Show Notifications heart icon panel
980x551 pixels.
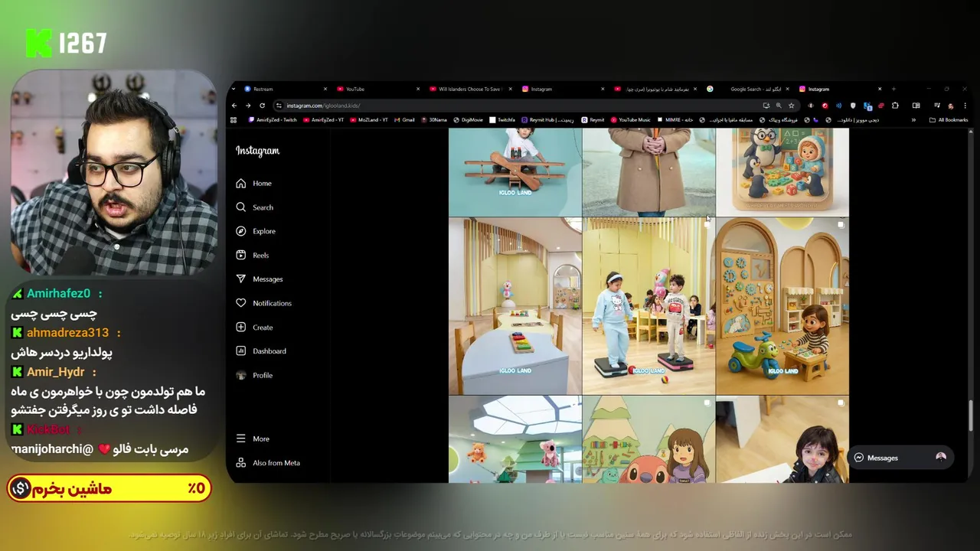pos(263,303)
